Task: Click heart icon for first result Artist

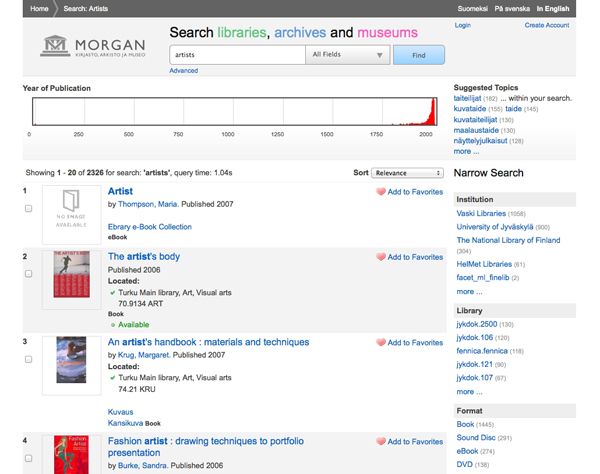Action: [381, 191]
